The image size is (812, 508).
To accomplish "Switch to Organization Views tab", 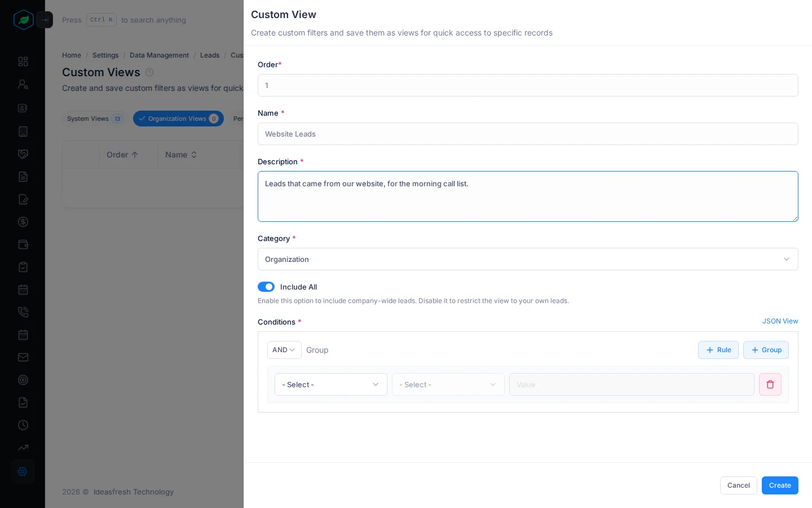I will (178, 119).
